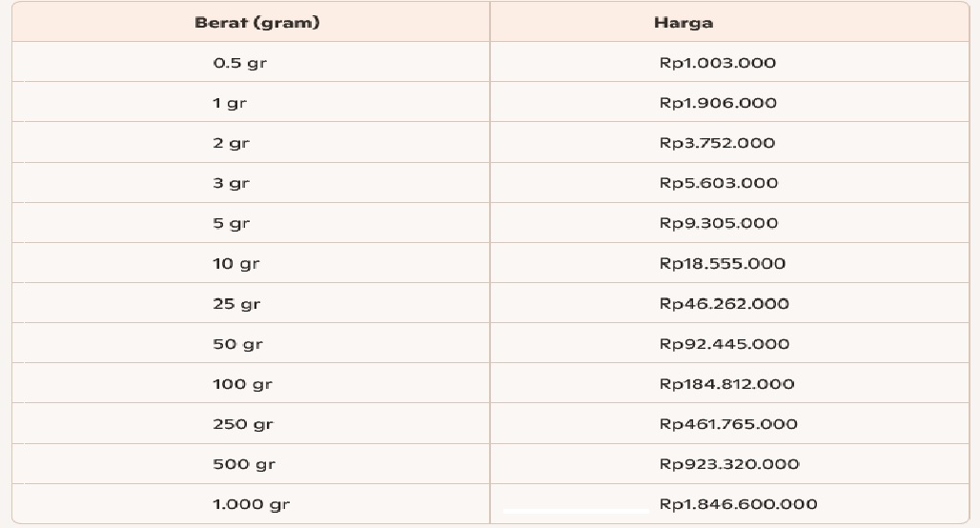Image resolution: width=980 pixels, height=528 pixels.
Task: Click the price Rp1.906.000
Action: 718,103
